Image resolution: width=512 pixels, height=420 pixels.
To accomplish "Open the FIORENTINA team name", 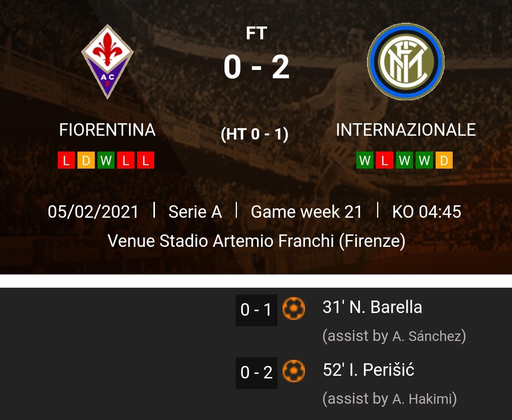I will point(107,130).
